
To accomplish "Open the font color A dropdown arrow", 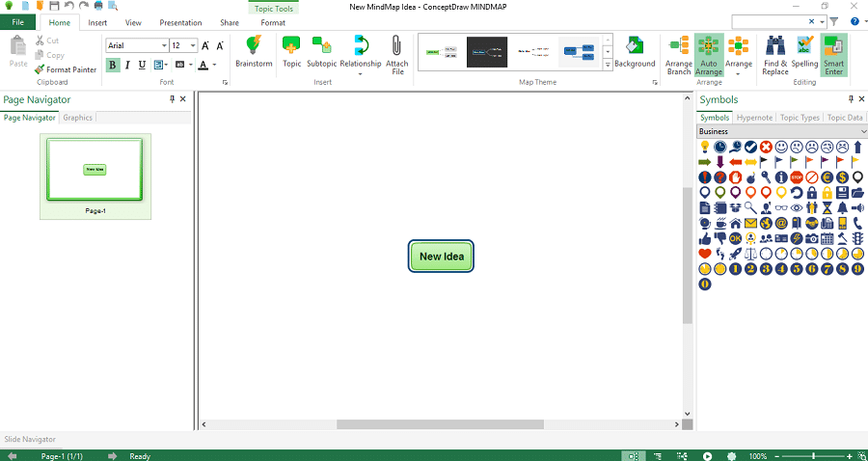I will tap(214, 65).
